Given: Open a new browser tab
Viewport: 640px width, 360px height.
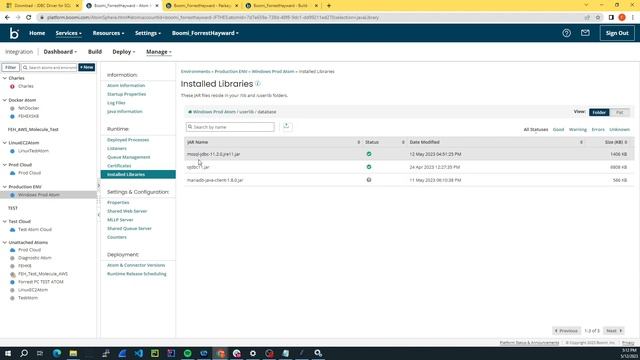Looking at the screenshot, I should tap(329, 6).
